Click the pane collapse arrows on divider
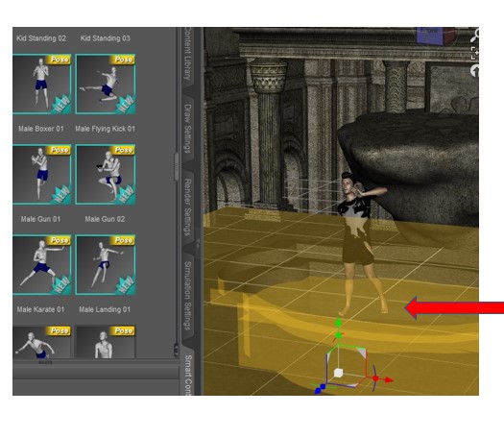The width and height of the screenshot is (504, 438). coord(198,243)
